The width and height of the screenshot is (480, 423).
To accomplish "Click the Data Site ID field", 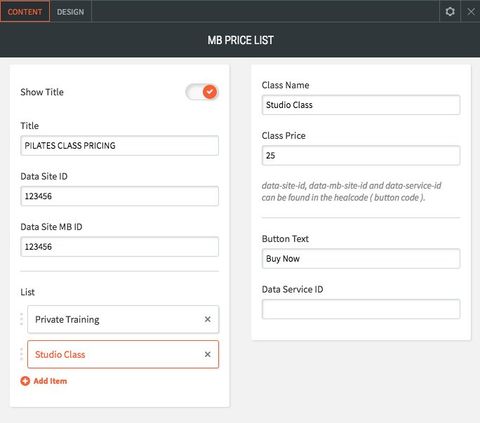I will coord(120,196).
